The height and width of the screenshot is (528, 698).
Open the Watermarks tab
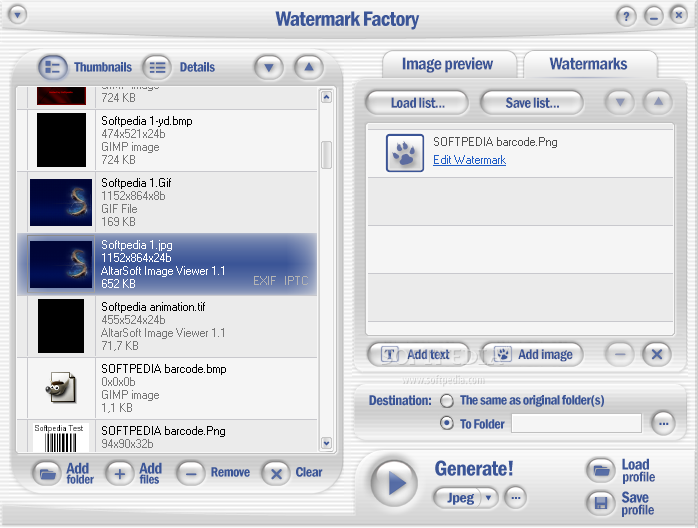click(x=588, y=64)
